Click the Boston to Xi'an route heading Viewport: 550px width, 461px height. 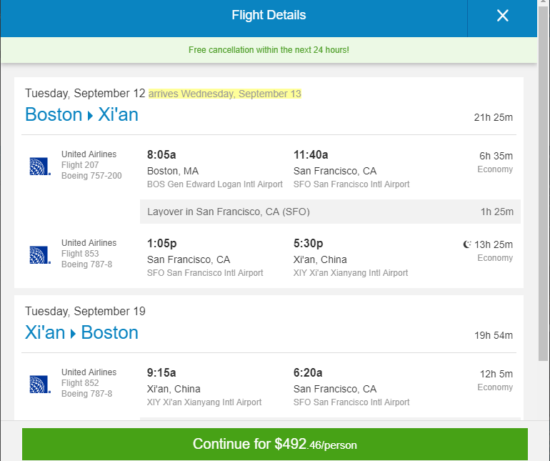81,114
